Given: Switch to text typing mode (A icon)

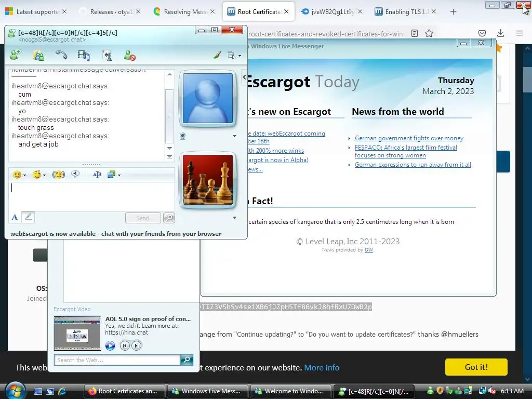Looking at the screenshot, I should pos(15,217).
